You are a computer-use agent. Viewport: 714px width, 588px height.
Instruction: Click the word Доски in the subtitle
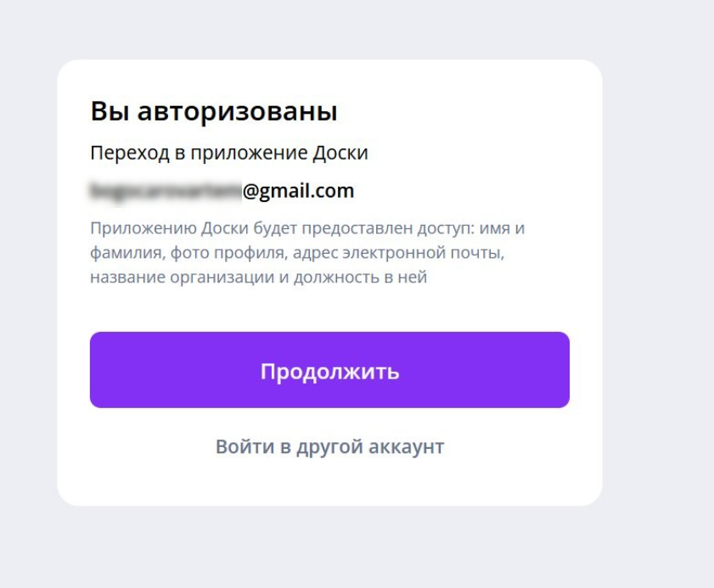click(x=340, y=154)
